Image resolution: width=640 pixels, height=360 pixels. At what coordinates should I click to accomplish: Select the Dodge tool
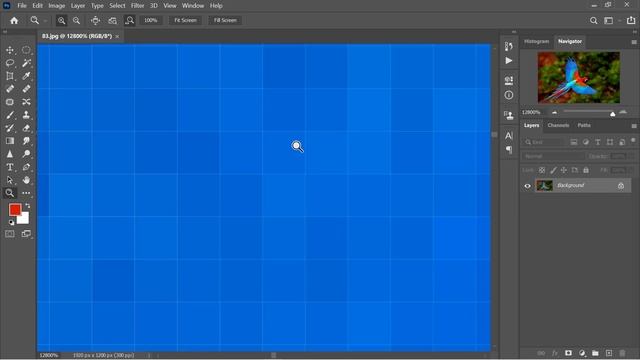pos(26,154)
